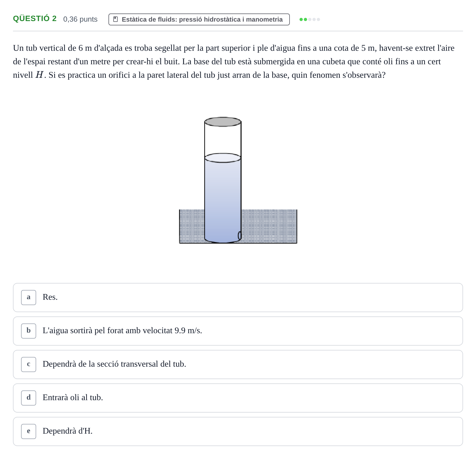Click the tube and oil basin diagram
Screen dimensions: 476x459
pyautogui.click(x=238, y=180)
